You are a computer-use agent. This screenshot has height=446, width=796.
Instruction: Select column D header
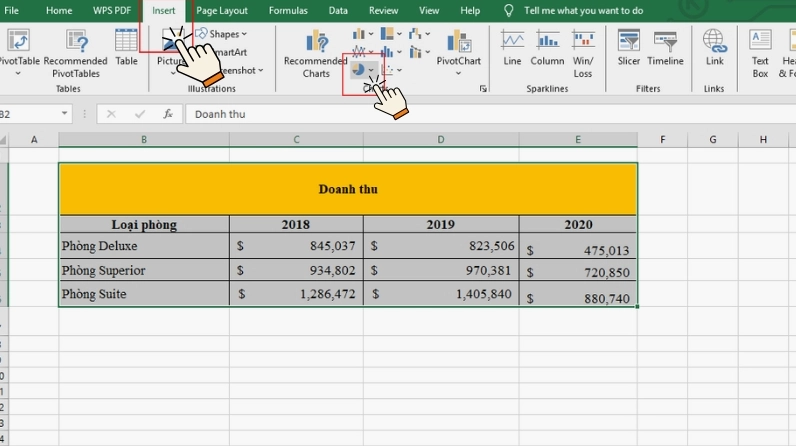tap(441, 140)
